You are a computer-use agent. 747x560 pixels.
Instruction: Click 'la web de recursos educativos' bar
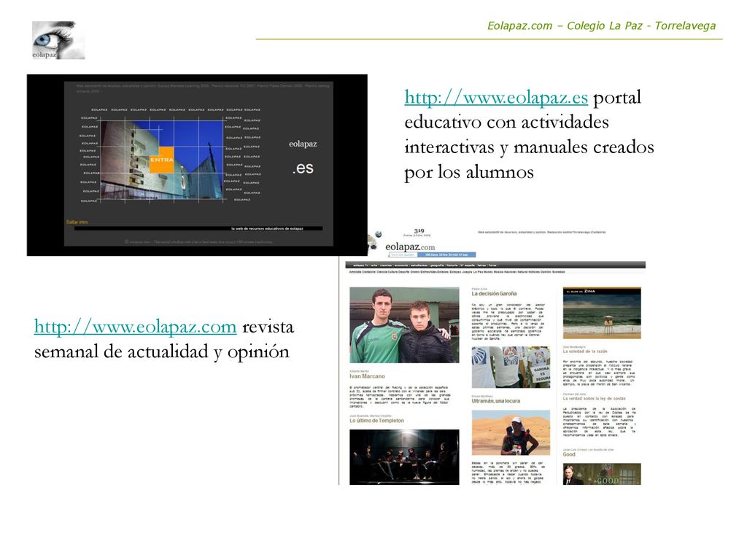click(198, 228)
